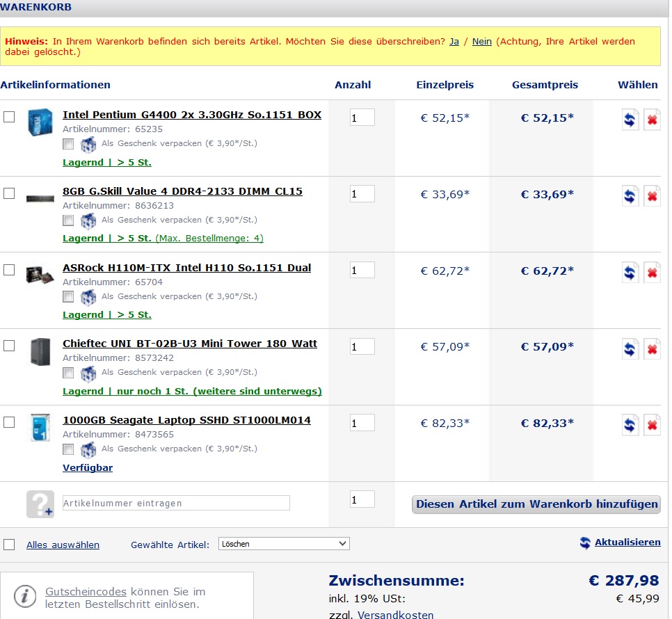Click the Alles auswählen link

tap(63, 545)
